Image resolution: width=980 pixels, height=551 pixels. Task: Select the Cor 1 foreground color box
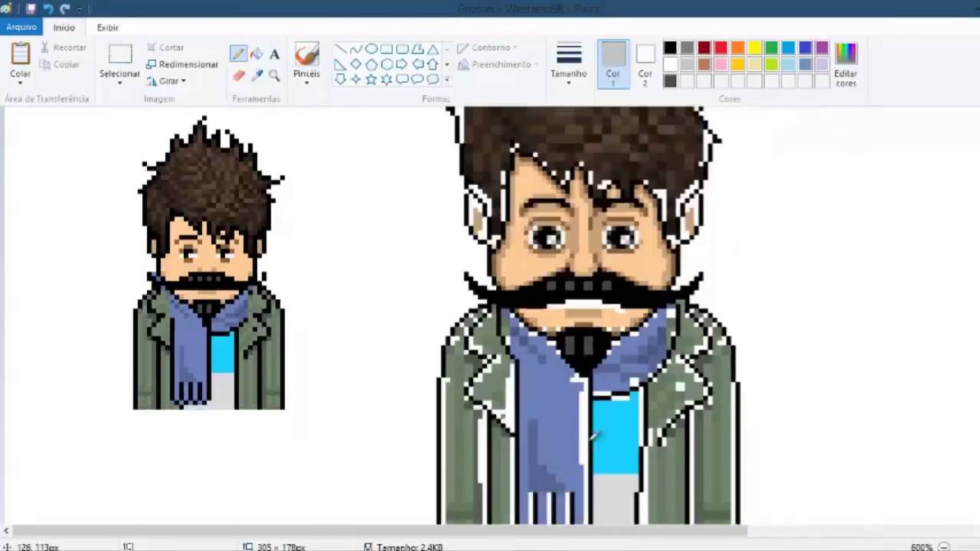coord(613,64)
